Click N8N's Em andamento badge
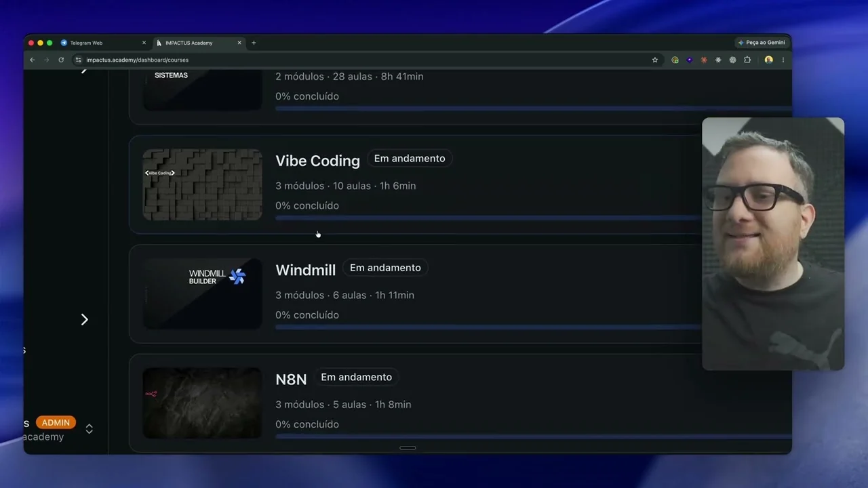Screen dimensions: 868x488 coord(356,377)
